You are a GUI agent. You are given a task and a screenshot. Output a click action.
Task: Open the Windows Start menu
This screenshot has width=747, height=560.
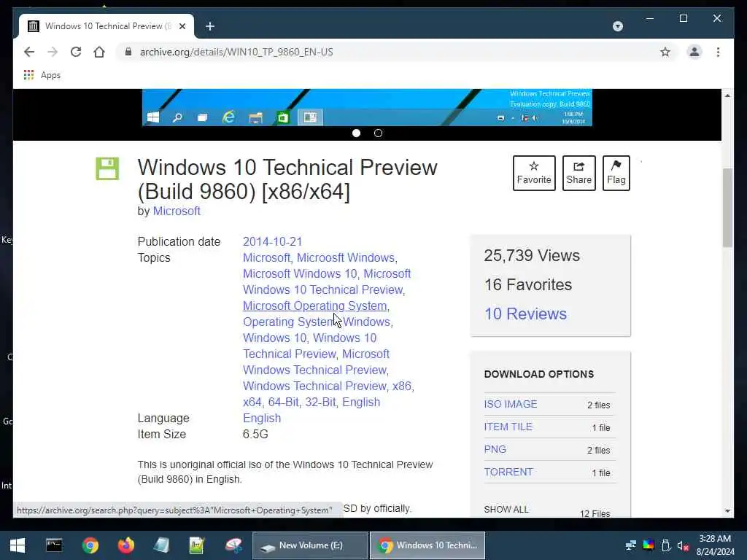click(18, 545)
